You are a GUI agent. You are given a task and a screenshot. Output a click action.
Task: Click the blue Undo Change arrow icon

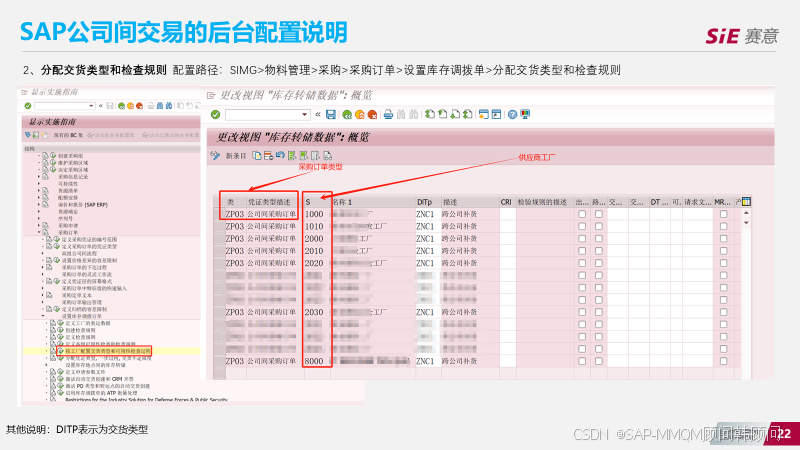pyautogui.click(x=280, y=155)
